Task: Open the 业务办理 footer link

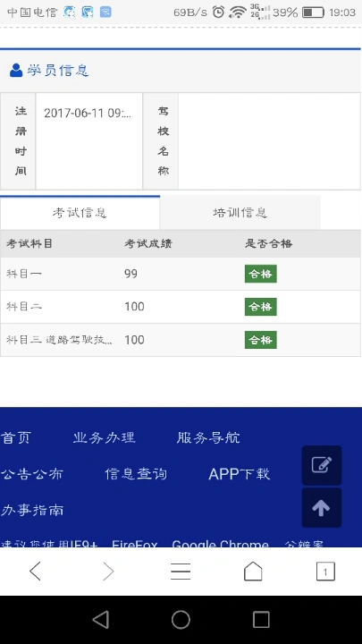Action: pyautogui.click(x=104, y=437)
